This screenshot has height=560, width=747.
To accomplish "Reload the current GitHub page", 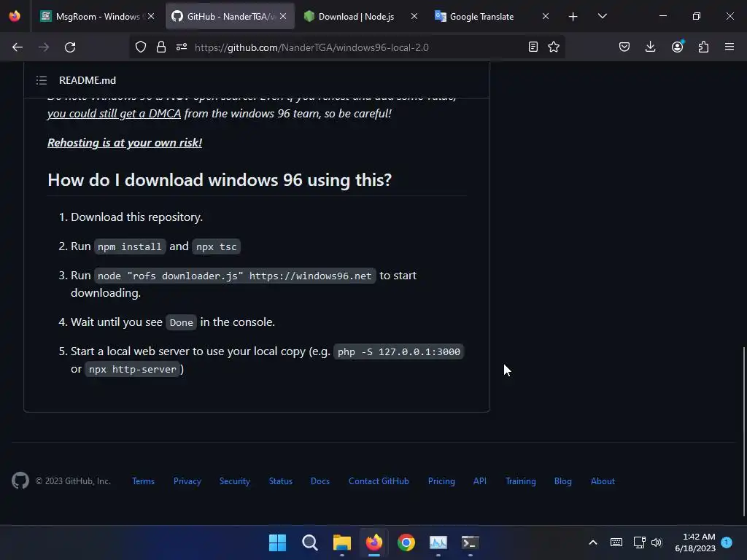I will click(70, 47).
